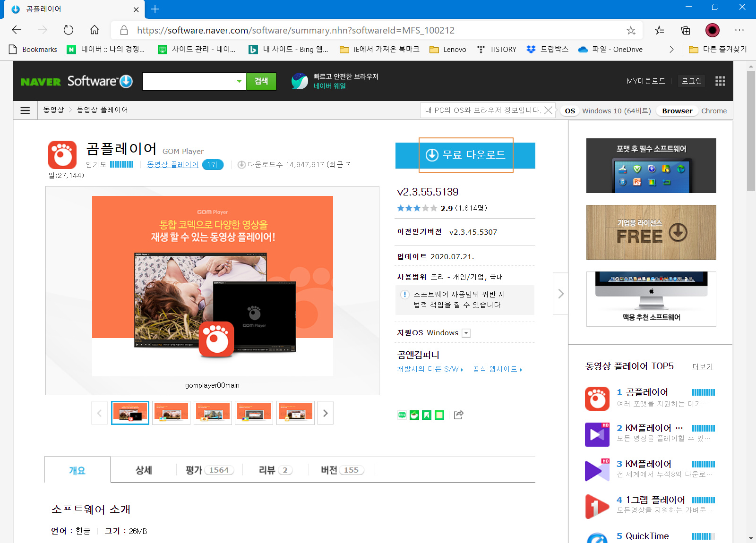Open the 리뷰 2 tab

coord(275,470)
